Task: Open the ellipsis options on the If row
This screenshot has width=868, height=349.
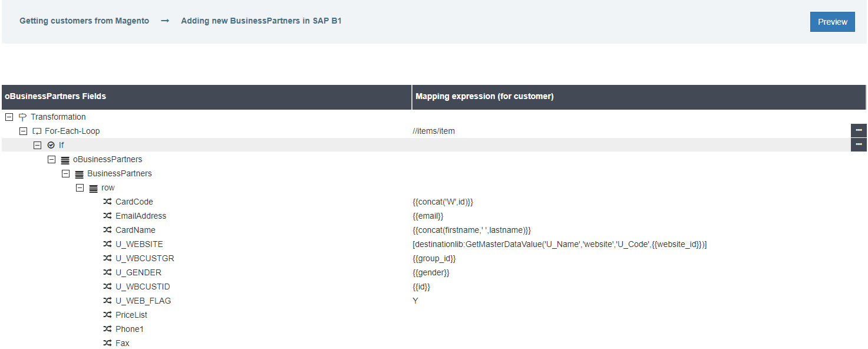Action: point(859,144)
